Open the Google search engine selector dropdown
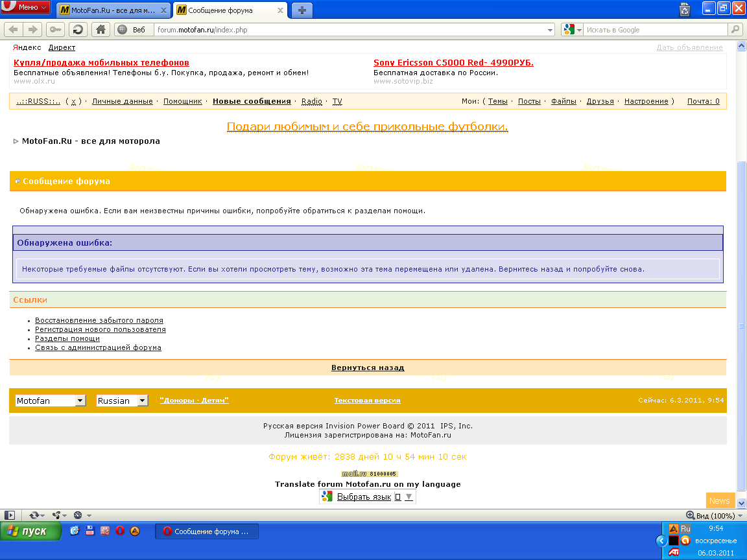The width and height of the screenshot is (747, 560). click(x=572, y=30)
